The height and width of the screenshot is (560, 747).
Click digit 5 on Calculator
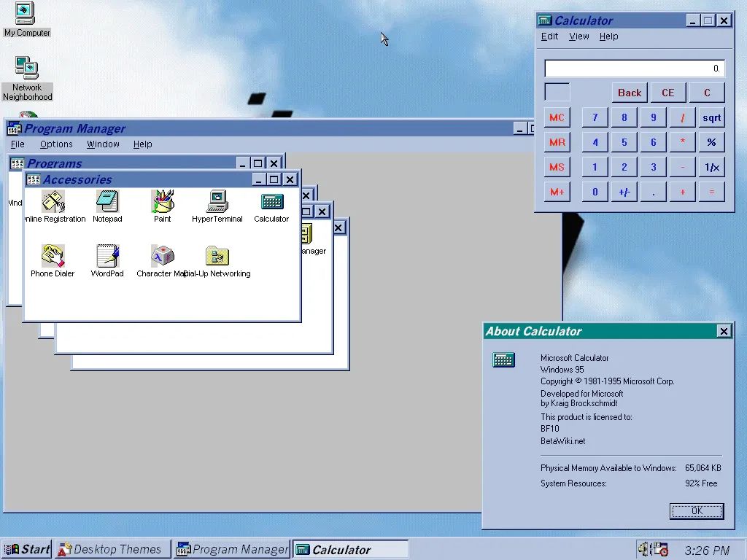624,142
